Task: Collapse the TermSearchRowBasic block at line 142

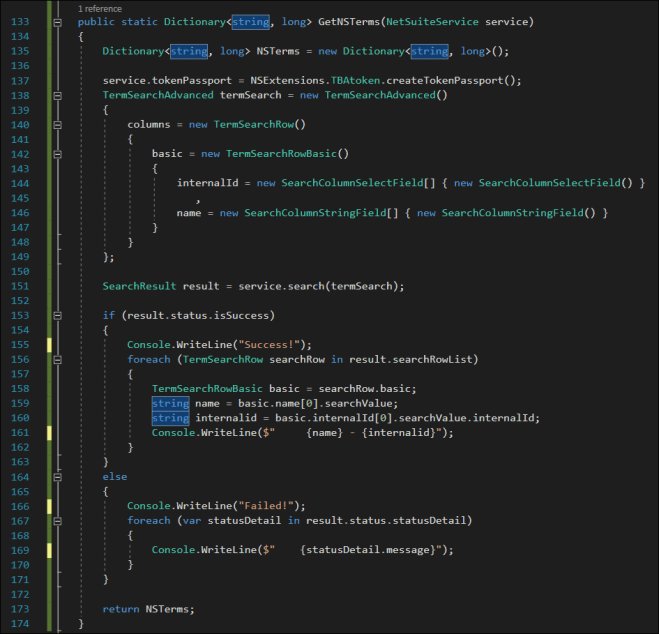Action: pos(58,155)
